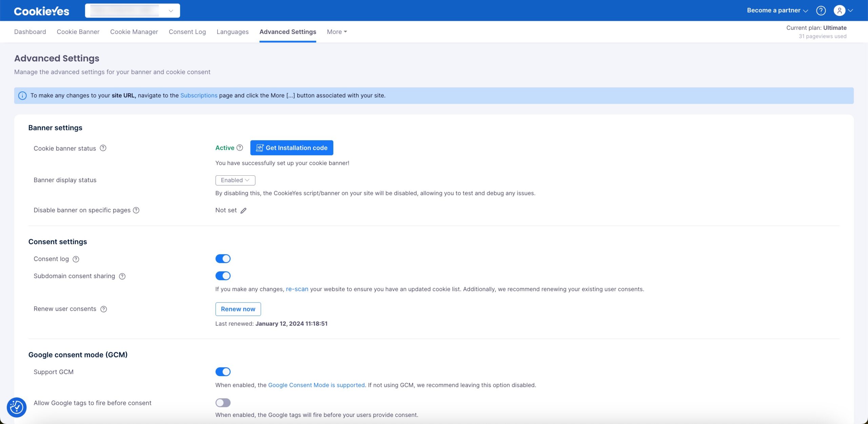Open the Subscriptions link in info banner
The image size is (868, 424).
(x=199, y=95)
